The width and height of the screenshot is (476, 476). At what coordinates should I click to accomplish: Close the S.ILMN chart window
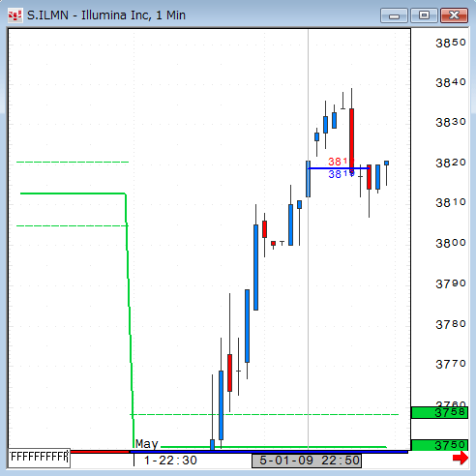pyautogui.click(x=454, y=15)
